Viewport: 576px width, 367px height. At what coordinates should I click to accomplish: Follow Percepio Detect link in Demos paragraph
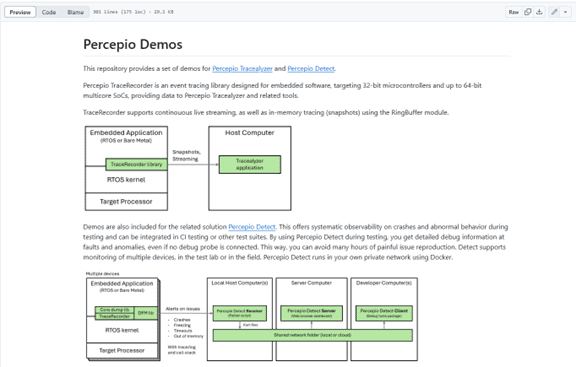pos(252,227)
